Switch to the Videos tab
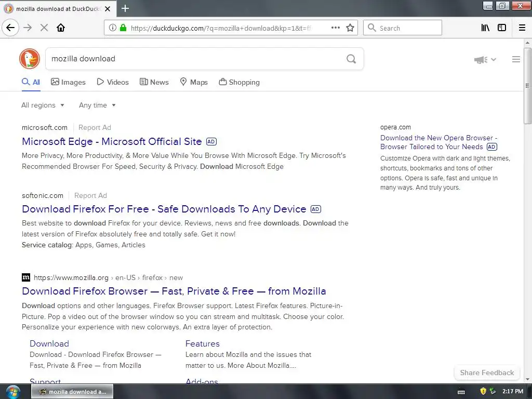The image size is (532, 399). click(113, 82)
